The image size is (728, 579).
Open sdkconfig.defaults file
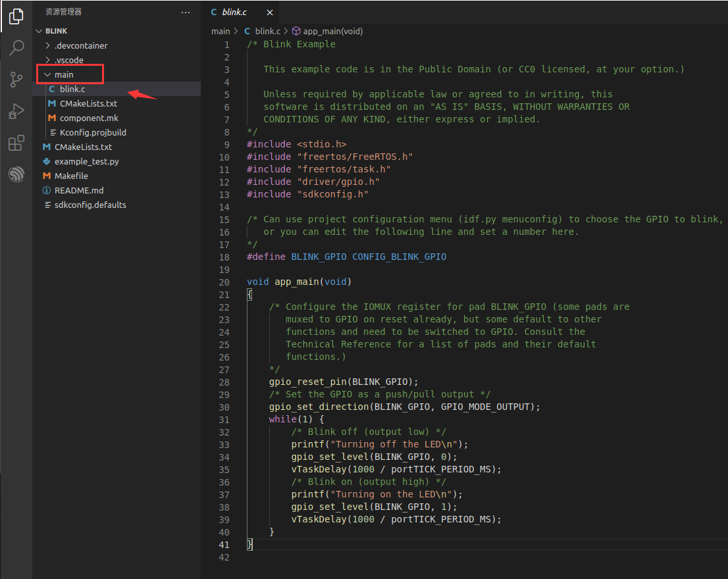coord(90,205)
